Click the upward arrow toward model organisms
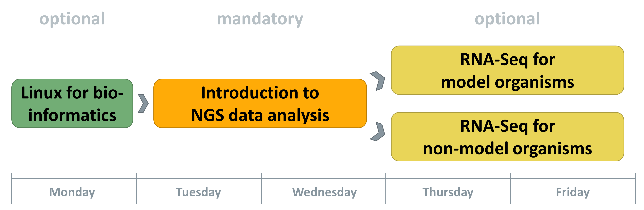The width and height of the screenshot is (644, 210). click(378, 81)
